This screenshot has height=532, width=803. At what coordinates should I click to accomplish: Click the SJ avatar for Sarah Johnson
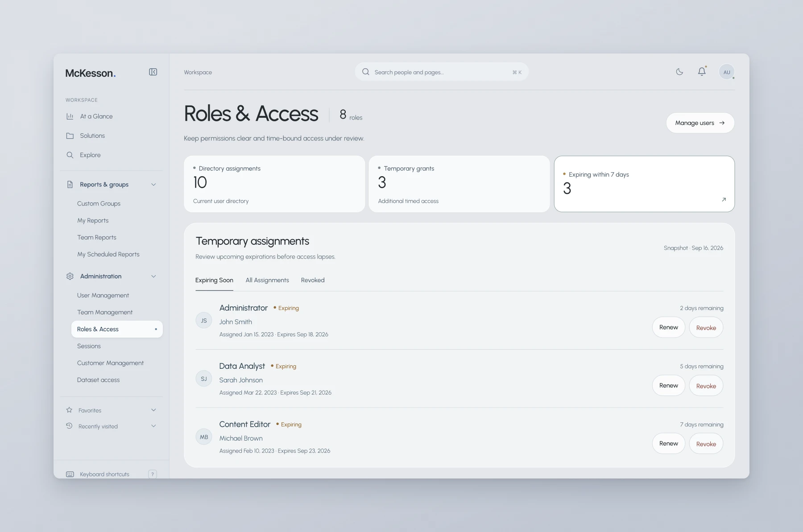tap(204, 379)
